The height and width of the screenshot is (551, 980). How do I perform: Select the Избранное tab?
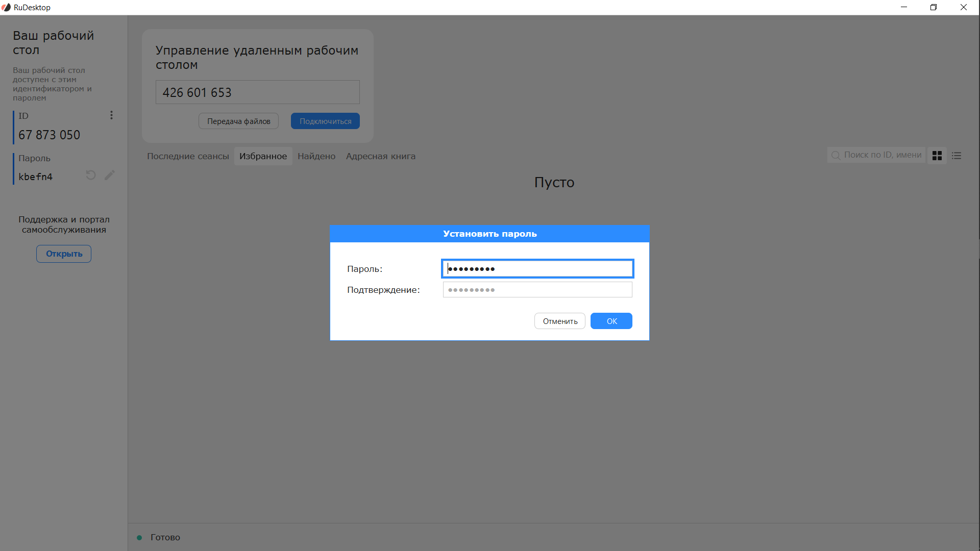pos(263,156)
